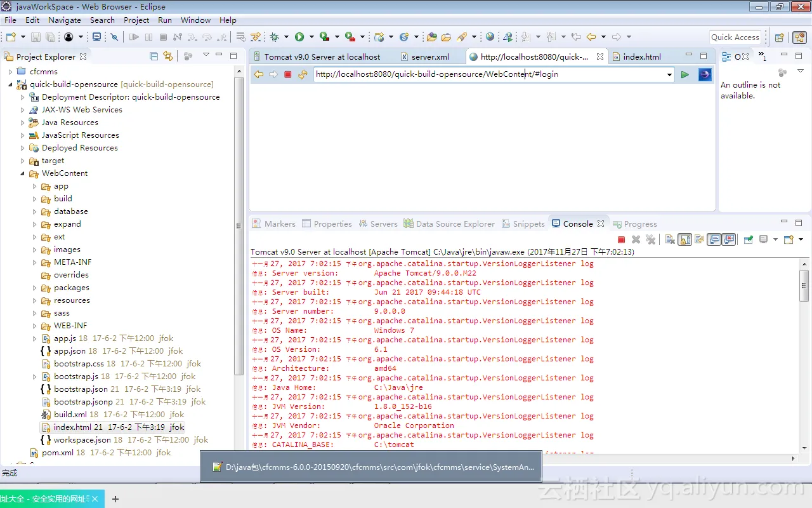This screenshot has height=508, width=812.
Task: Toggle Show Console on Standard Error change
Action: pyautogui.click(x=729, y=239)
